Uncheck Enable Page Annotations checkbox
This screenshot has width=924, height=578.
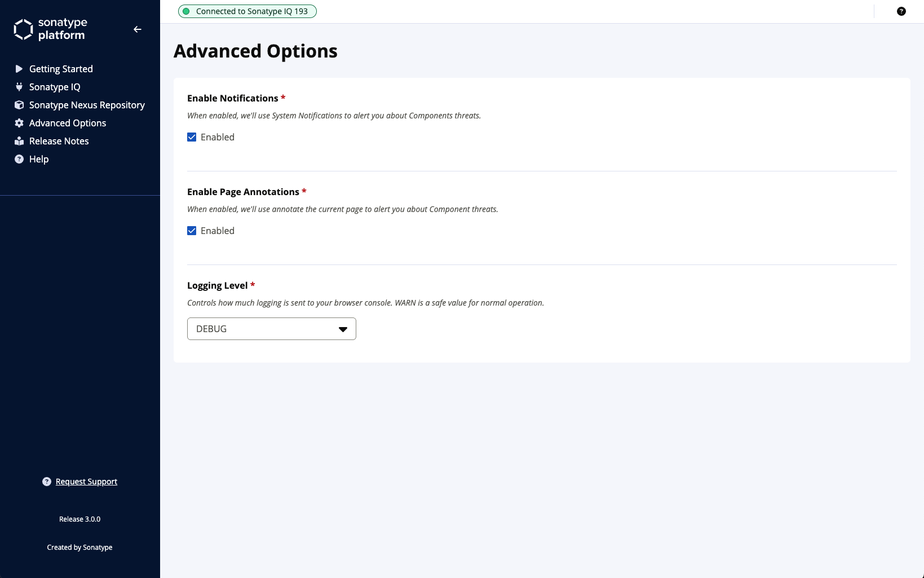[192, 231]
